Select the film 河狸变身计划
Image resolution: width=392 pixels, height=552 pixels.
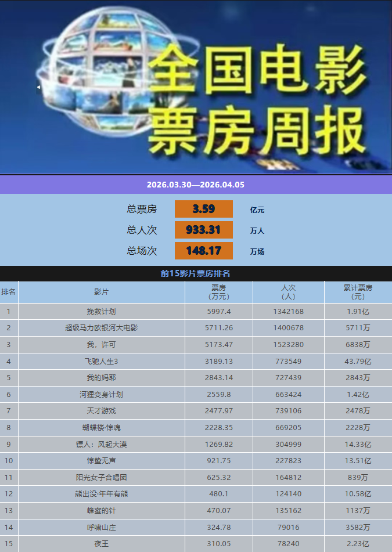pos(102,395)
